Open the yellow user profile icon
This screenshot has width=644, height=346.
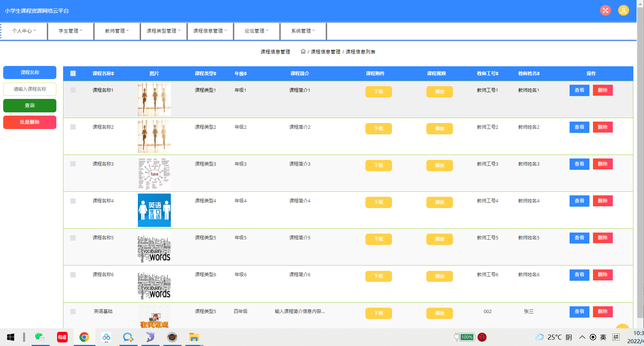pyautogui.click(x=623, y=10)
